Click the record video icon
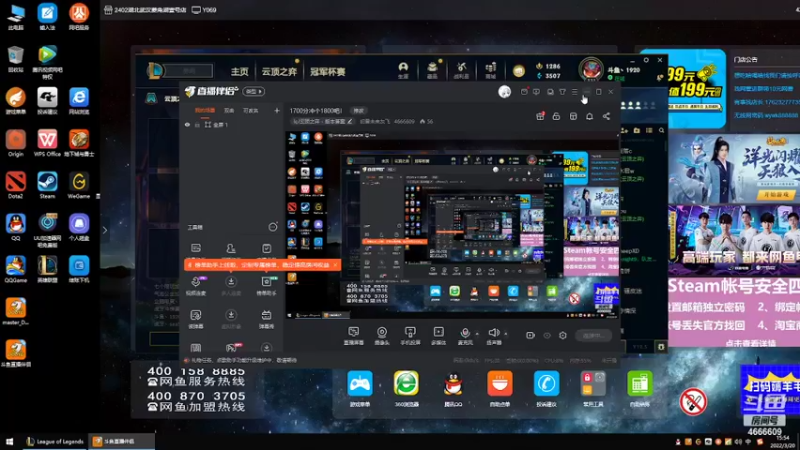Screen dimensions: 800x450 (x=530, y=335)
